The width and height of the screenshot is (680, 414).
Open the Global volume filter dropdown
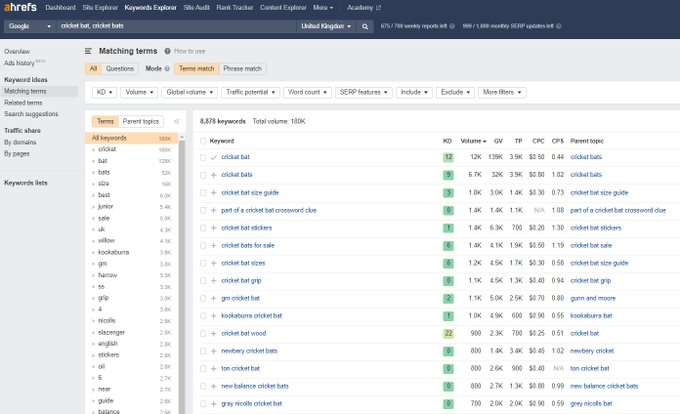click(190, 92)
